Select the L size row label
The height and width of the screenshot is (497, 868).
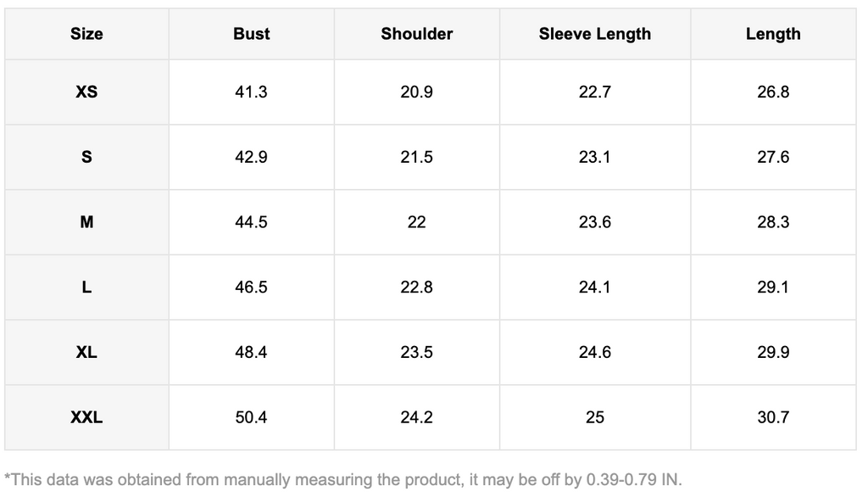click(x=86, y=288)
